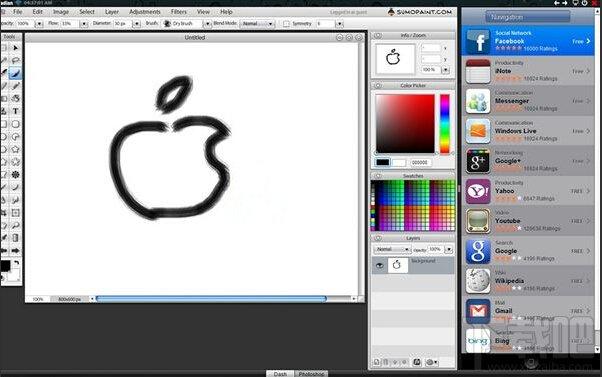Open the Wikipedia app icon
Image resolution: width=602 pixels, height=377 pixels.
coord(478,281)
